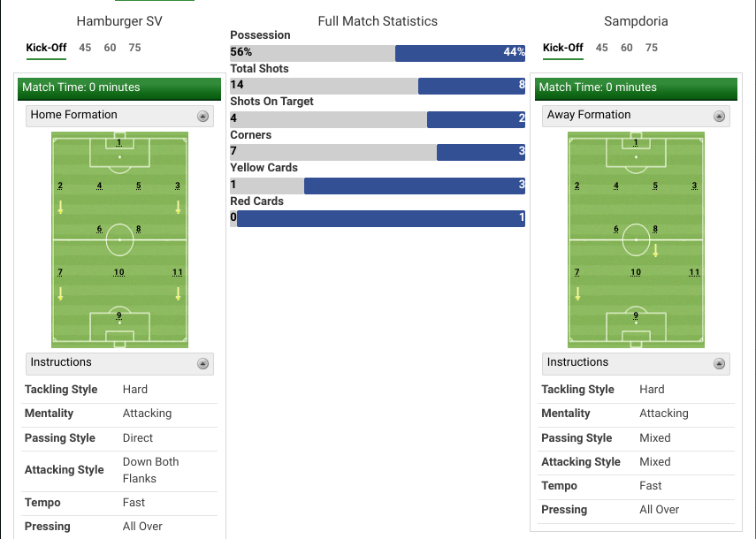Click the Red Cards statistics bar
Viewport: 756px width, 539px height.
tap(378, 218)
